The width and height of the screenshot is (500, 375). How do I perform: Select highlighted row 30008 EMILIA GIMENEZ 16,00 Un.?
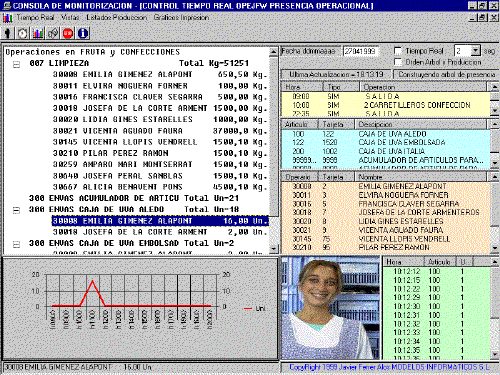[160, 221]
